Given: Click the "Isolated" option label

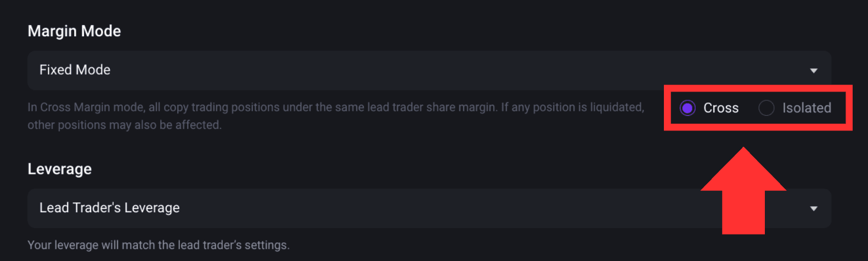Looking at the screenshot, I should (807, 108).
